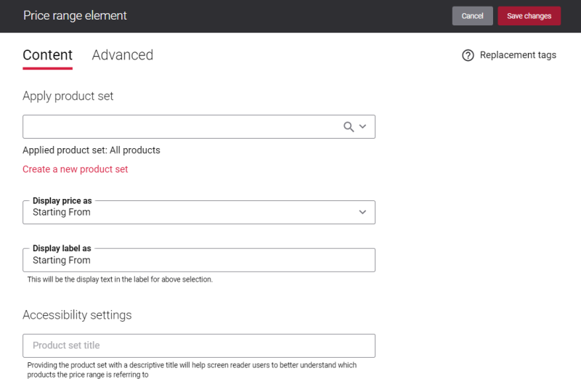Click the Apply product set section heading
581x392 pixels.
68,97
